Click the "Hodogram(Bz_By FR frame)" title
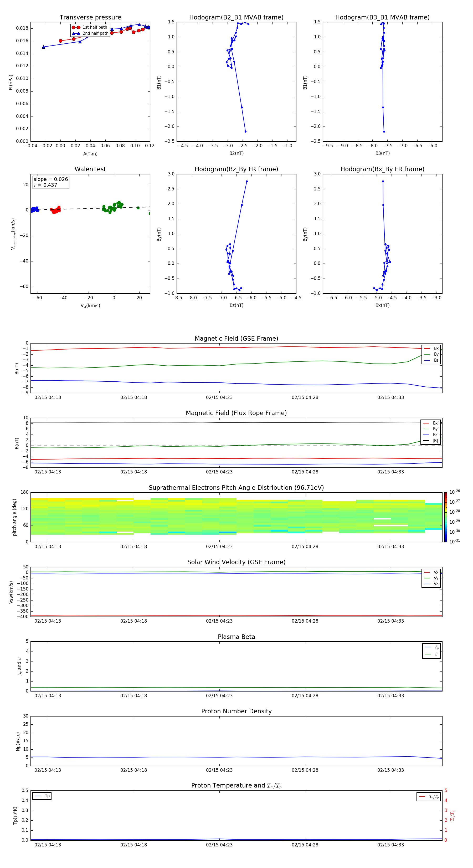This screenshot has height=868, width=473. [x=236, y=169]
